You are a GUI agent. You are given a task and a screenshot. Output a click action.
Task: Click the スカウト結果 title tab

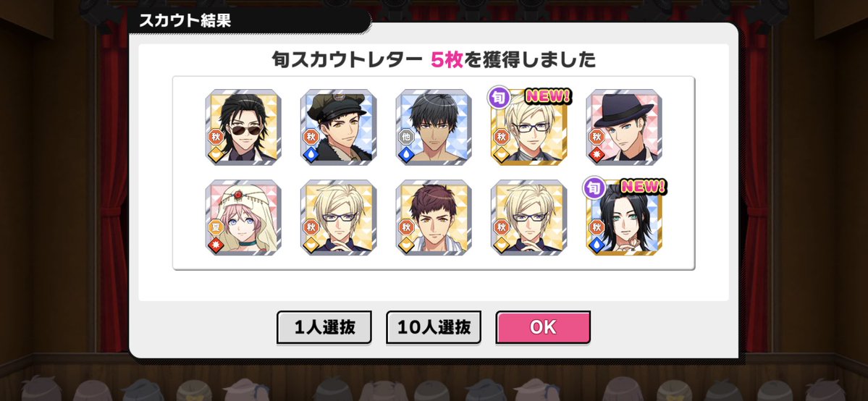coord(185,20)
